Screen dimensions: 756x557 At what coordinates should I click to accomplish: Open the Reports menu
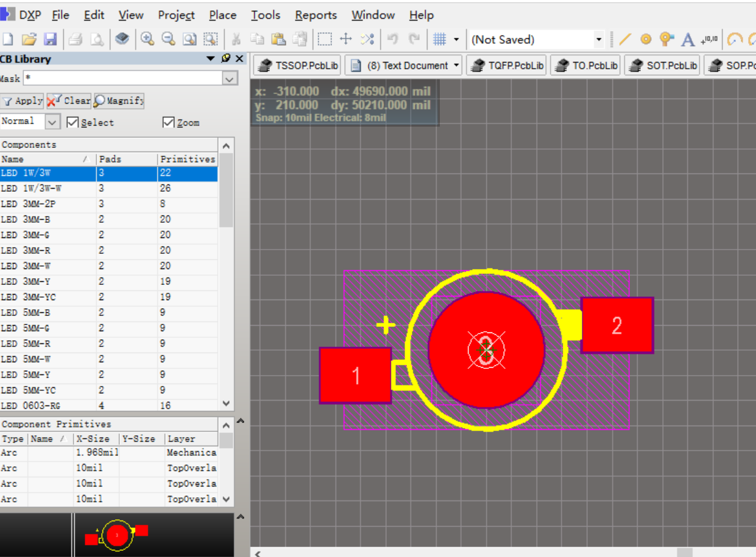coord(316,15)
